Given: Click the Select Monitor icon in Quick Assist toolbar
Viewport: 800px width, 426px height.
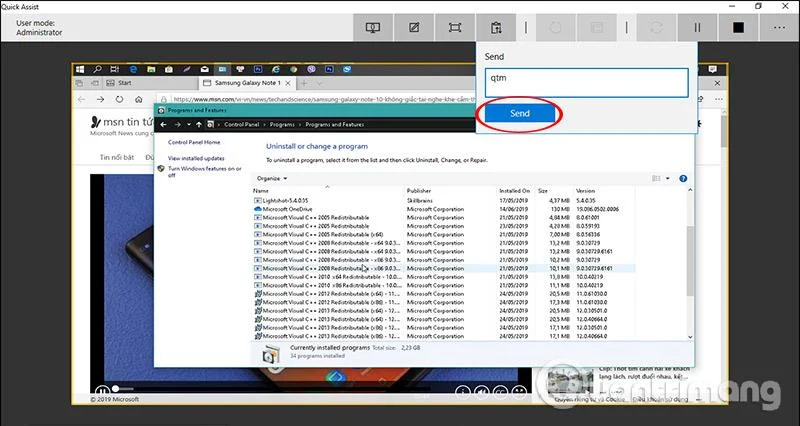Looking at the screenshot, I should coord(373,28).
